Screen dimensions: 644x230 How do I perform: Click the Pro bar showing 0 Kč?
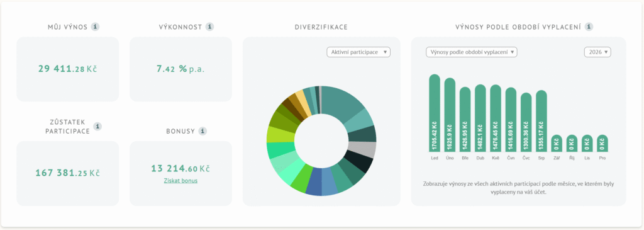click(x=602, y=143)
